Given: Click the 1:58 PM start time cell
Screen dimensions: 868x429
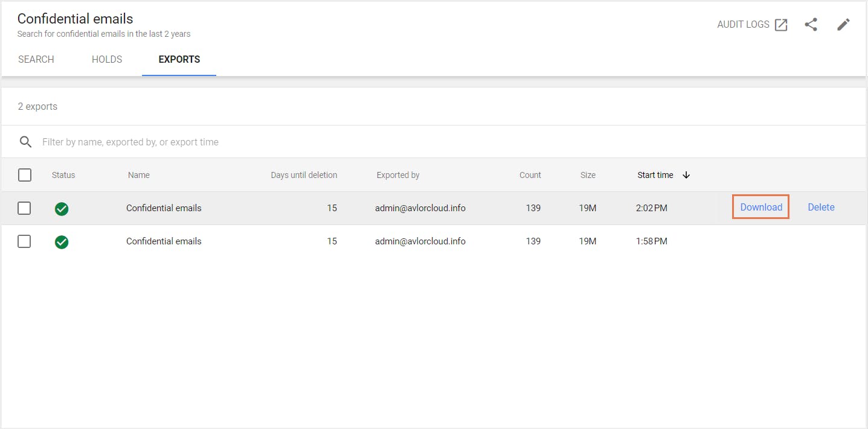Looking at the screenshot, I should tap(652, 241).
